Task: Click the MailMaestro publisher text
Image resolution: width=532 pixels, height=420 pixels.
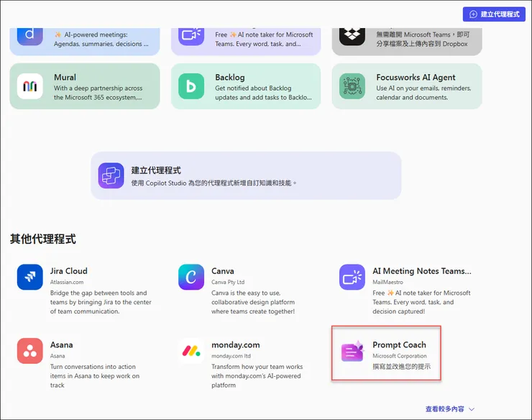Action: (387, 282)
